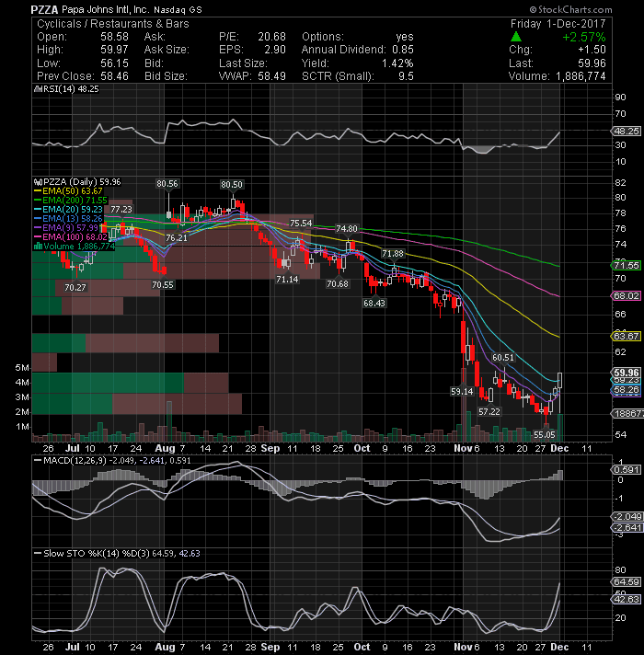Click the SCTR (Small) value 9.5
Viewport: 644px width, 655px height.
406,76
